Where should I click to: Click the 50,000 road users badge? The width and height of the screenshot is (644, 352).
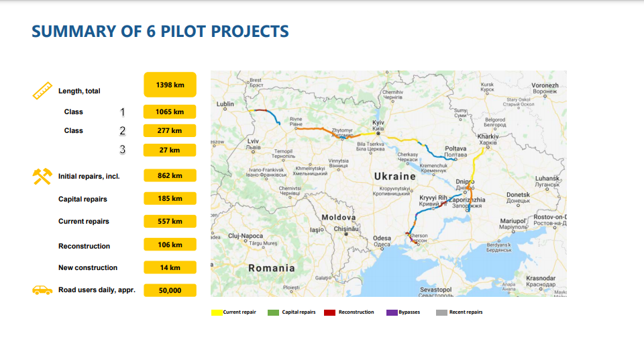click(170, 290)
